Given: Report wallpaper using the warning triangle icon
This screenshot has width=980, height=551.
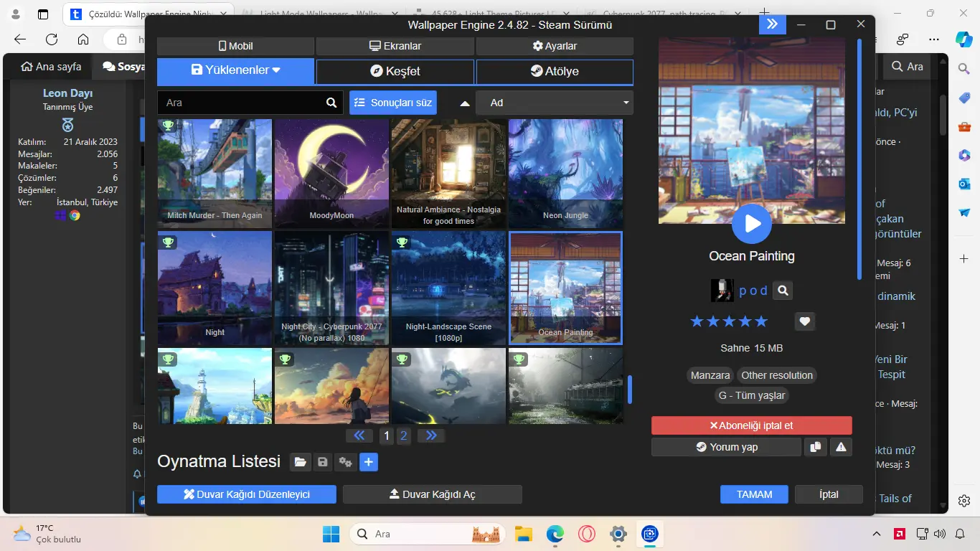Looking at the screenshot, I should [x=841, y=447].
